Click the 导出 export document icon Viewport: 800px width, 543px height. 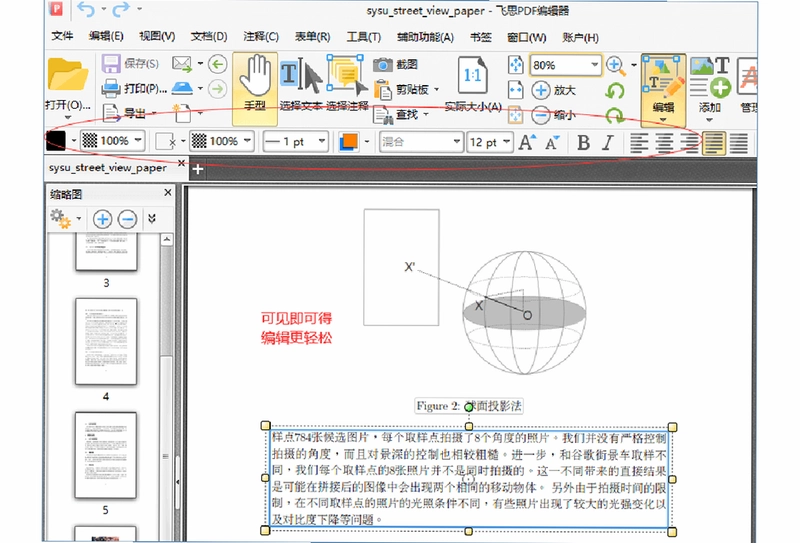(x=110, y=113)
